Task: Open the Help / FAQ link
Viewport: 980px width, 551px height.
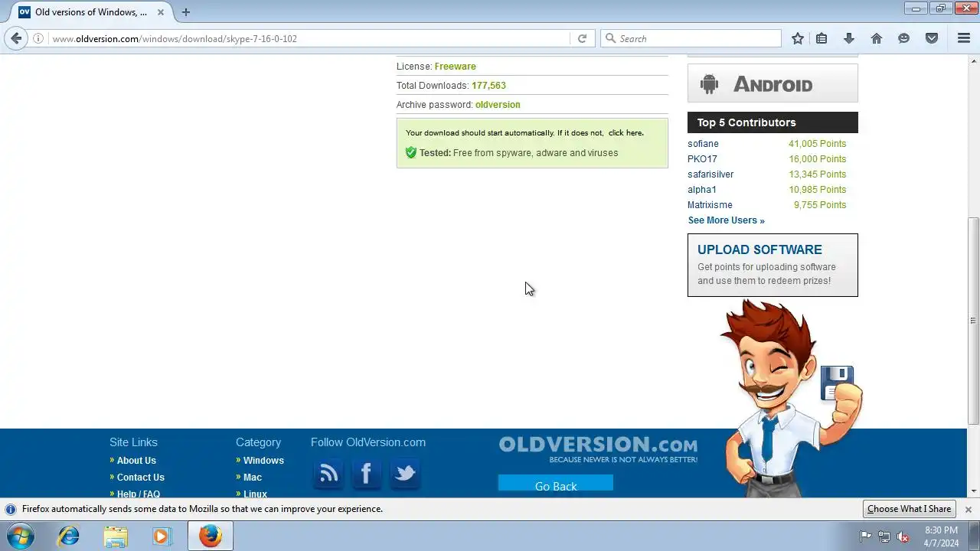Action: (139, 494)
